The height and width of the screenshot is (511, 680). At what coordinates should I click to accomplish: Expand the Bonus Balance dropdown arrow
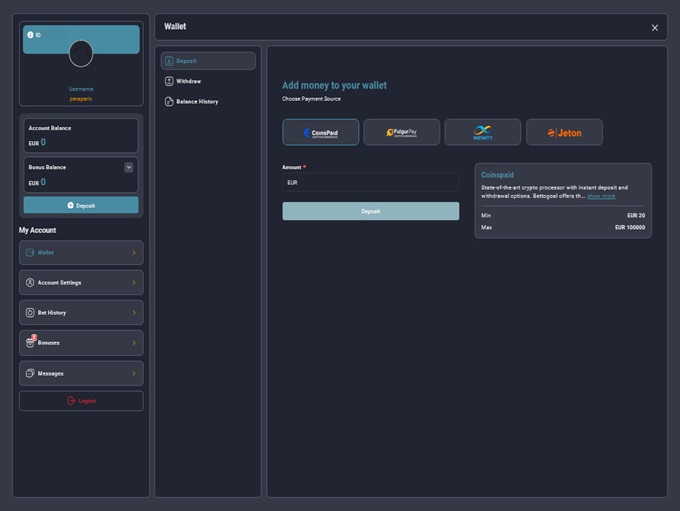tap(129, 167)
